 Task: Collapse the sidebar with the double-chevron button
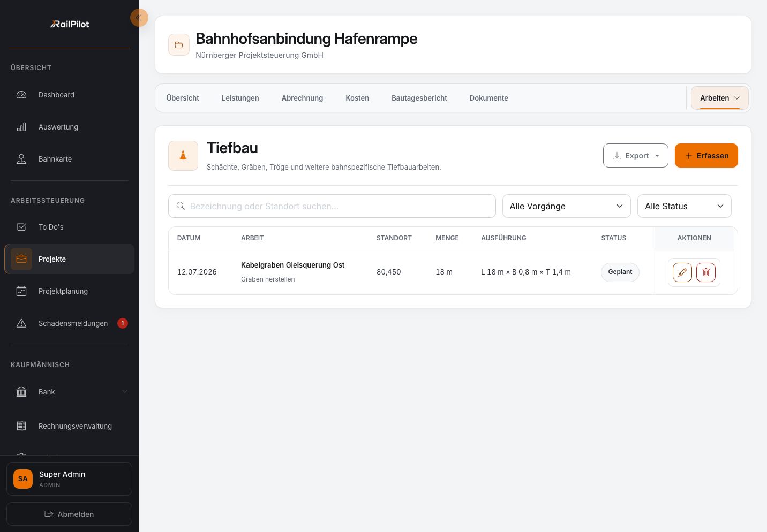139,18
